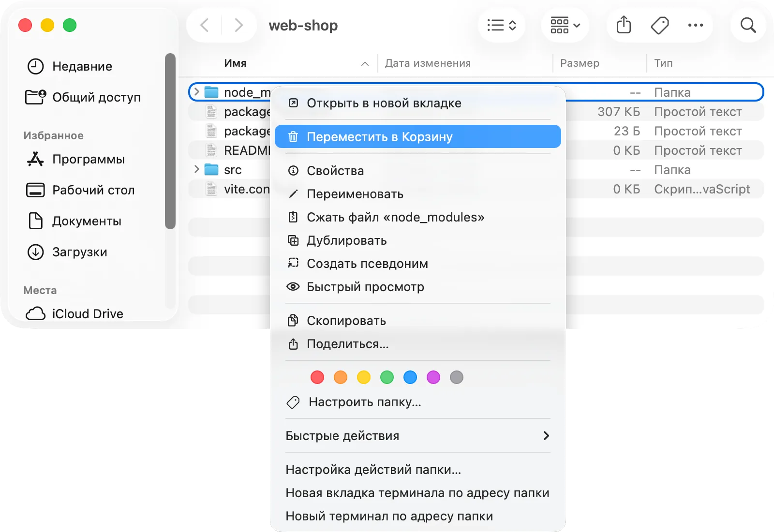Choose Скопировать in the context menu
This screenshot has width=774, height=532.
pyautogui.click(x=418, y=321)
